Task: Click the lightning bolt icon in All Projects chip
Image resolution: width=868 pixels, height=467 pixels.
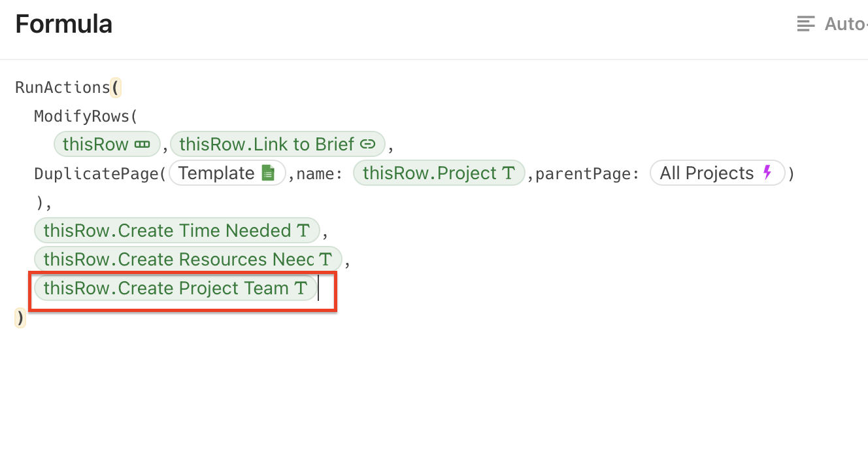Action: coord(767,173)
